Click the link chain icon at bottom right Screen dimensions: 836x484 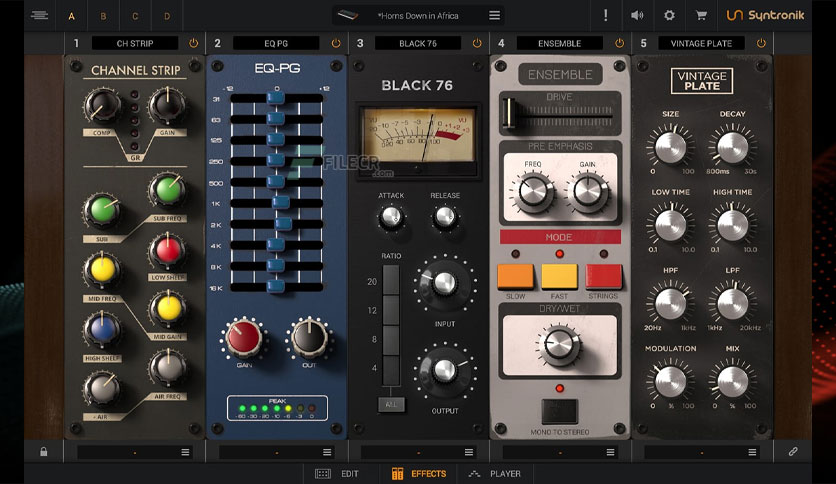coord(793,452)
